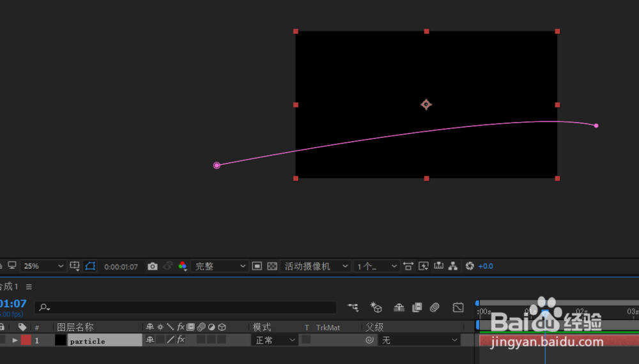The width and height of the screenshot is (639, 364).
Task: Click the black solid thumbnail of particle layer
Action: click(60, 340)
